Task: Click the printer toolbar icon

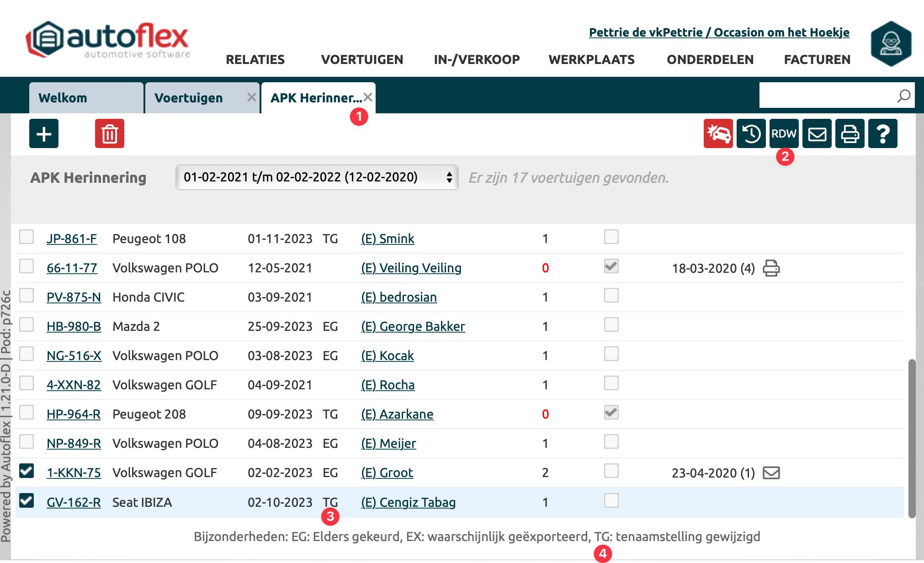Action: [x=850, y=133]
